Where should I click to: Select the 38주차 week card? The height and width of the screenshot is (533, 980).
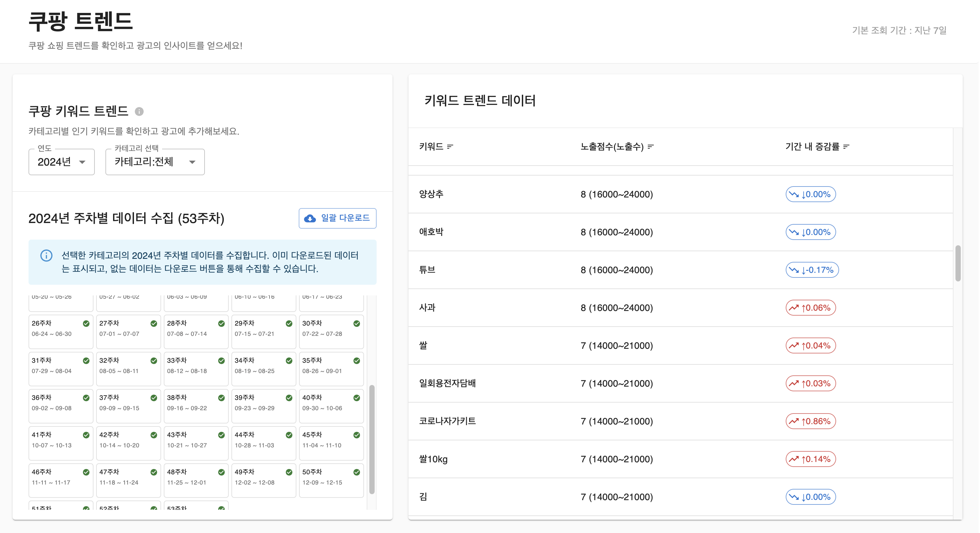(196, 406)
